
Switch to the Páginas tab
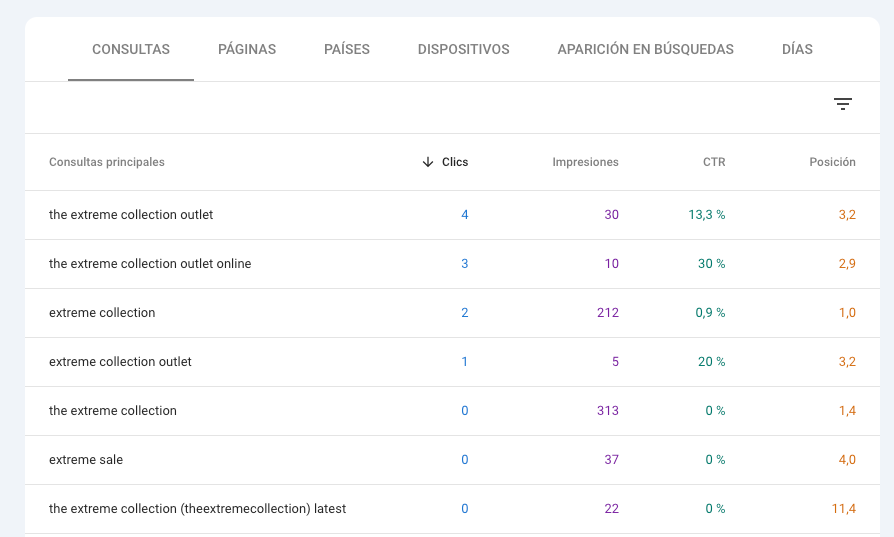[x=247, y=49]
